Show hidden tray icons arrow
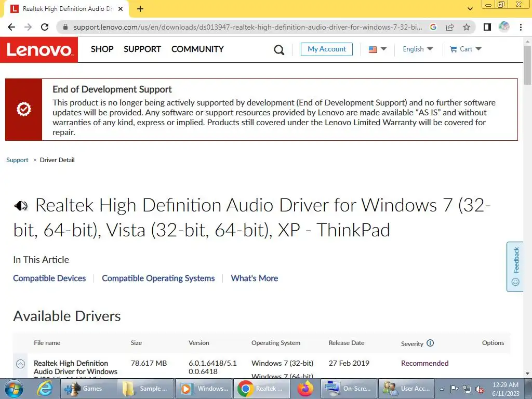The image size is (532, 399). point(442,389)
